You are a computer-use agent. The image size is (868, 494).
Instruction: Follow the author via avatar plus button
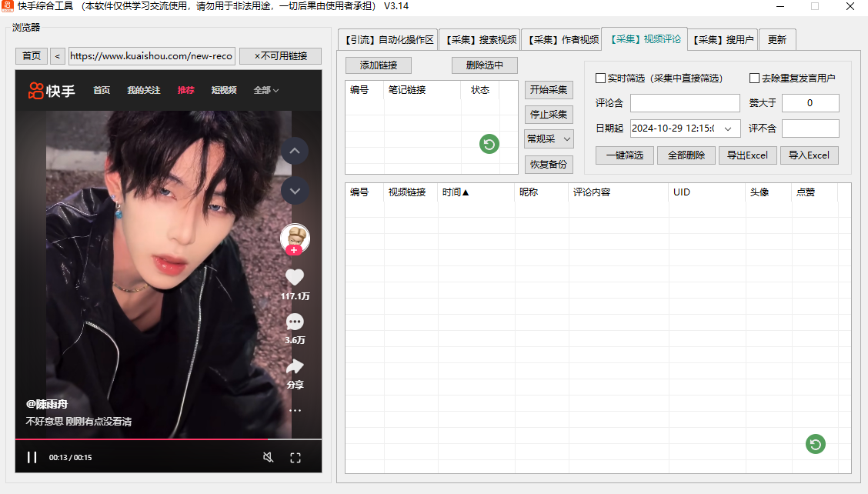tap(294, 250)
